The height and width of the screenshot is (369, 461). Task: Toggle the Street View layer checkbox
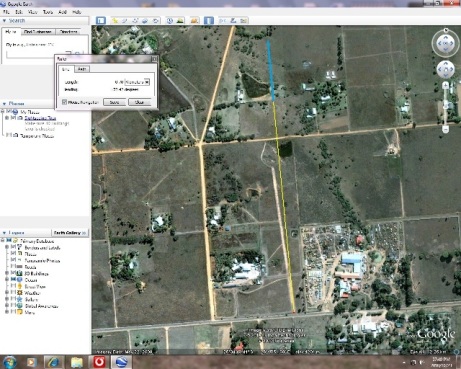[x=13, y=286]
